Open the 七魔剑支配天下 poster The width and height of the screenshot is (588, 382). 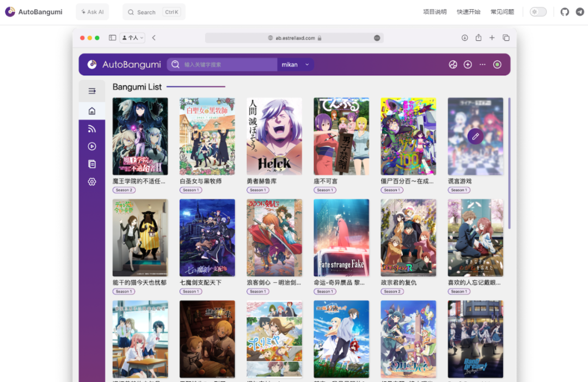207,238
